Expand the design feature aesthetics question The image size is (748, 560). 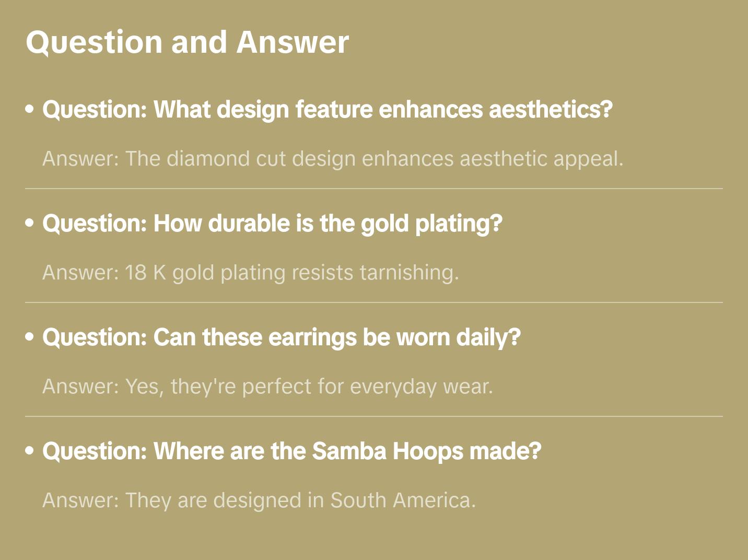[327, 110]
